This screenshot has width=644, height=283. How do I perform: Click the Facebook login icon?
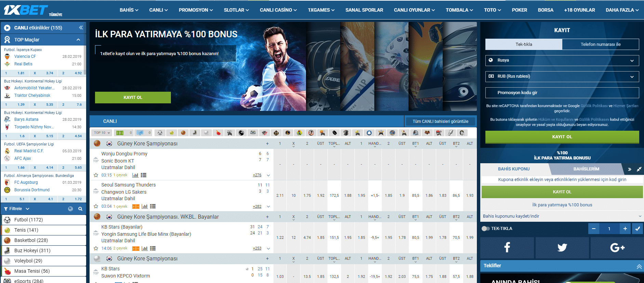tap(507, 247)
